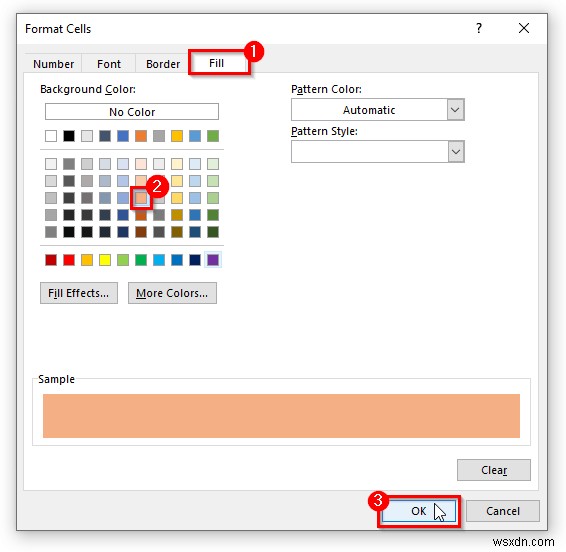566x552 pixels.
Task: Pick light green standard color swatch
Action: (x=123, y=260)
